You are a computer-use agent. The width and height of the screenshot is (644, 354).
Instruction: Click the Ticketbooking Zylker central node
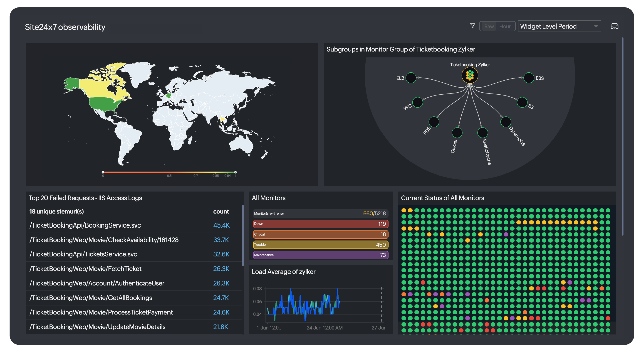pos(470,75)
